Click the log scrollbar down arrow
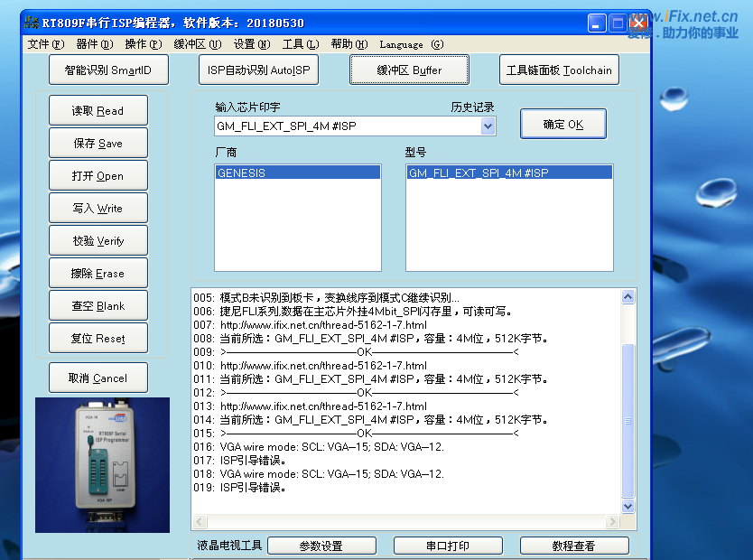This screenshot has height=560, width=753. click(x=628, y=507)
